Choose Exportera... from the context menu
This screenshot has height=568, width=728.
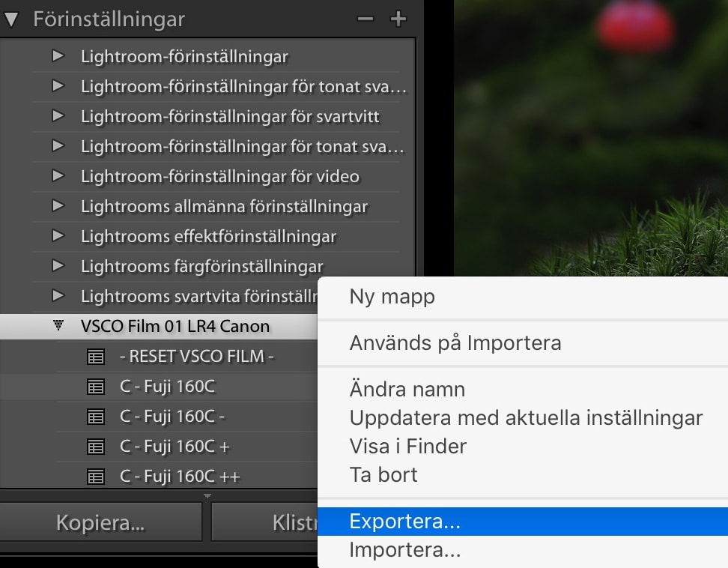[x=404, y=522]
